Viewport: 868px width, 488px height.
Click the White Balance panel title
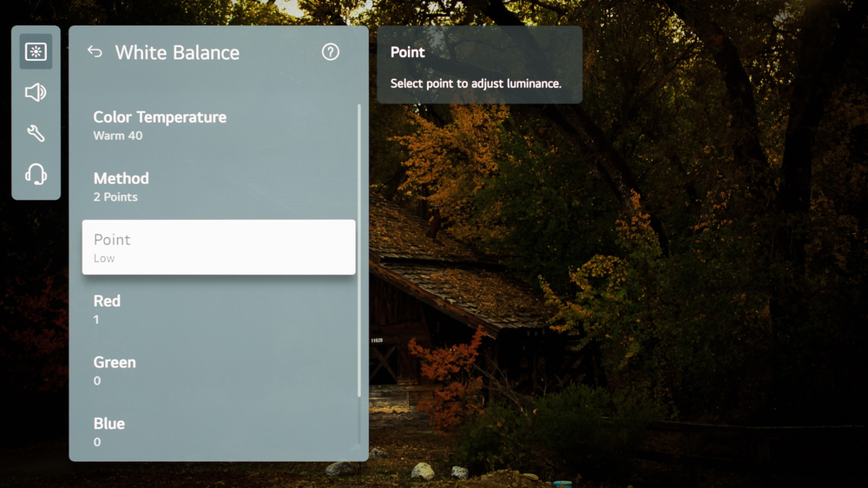177,52
